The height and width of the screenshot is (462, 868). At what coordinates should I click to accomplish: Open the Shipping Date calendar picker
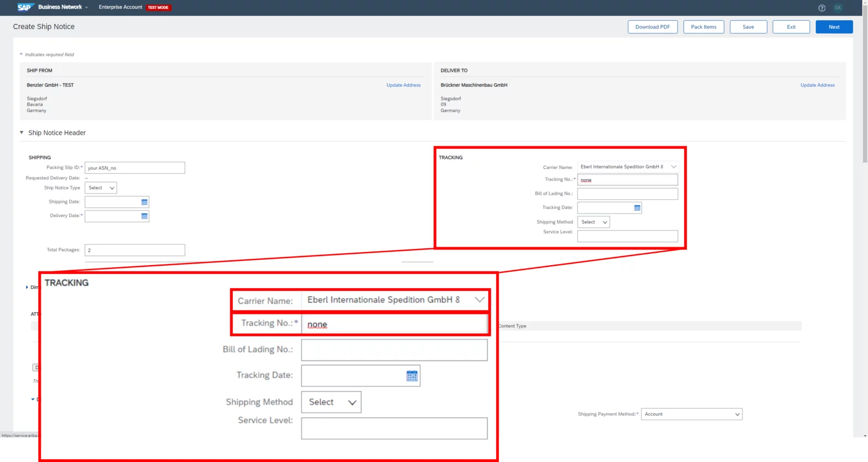tap(144, 202)
